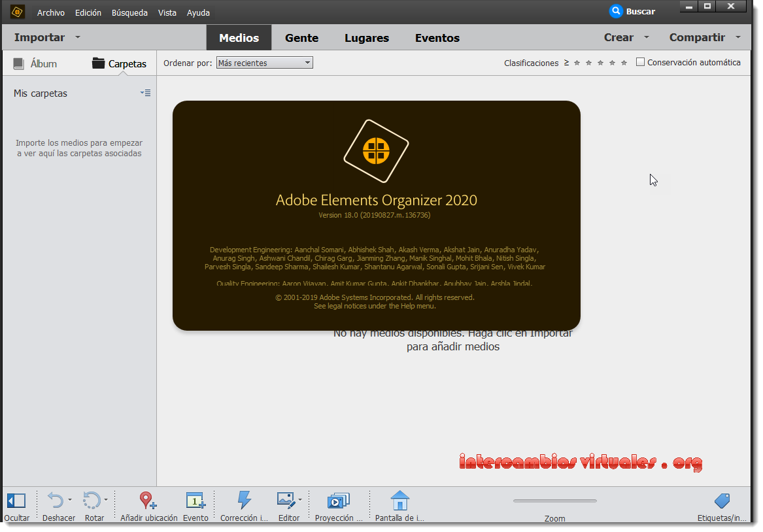The width and height of the screenshot is (763, 532).
Task: Set rating filter to two stars
Action: (589, 63)
